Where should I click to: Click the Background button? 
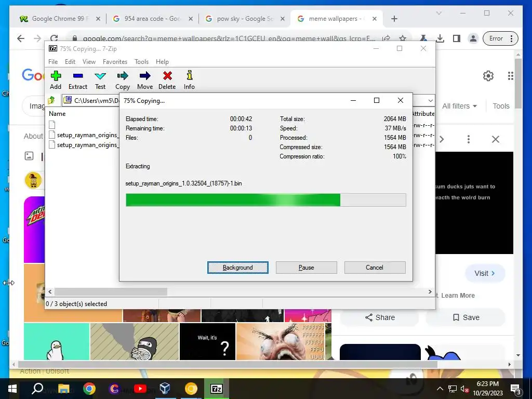pos(237,268)
